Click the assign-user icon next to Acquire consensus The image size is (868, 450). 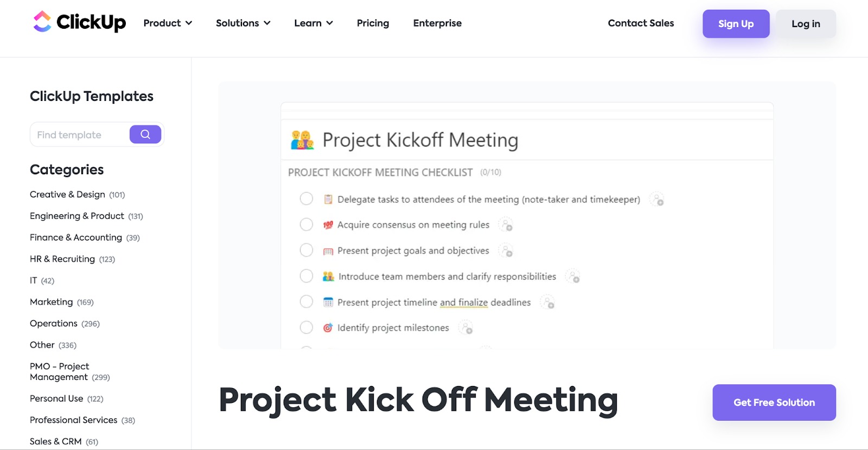coord(506,224)
